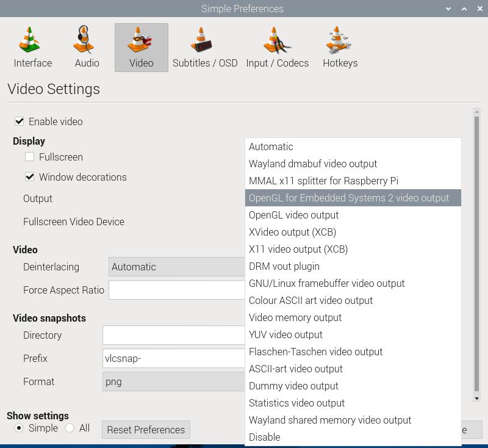The height and width of the screenshot is (448, 488).
Task: Choose Video memory output option
Action: click(x=353, y=318)
